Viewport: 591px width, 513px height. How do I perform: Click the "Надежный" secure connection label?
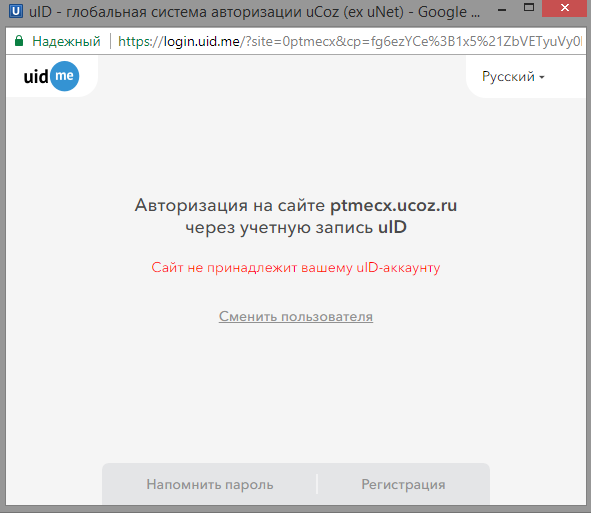click(x=66, y=41)
